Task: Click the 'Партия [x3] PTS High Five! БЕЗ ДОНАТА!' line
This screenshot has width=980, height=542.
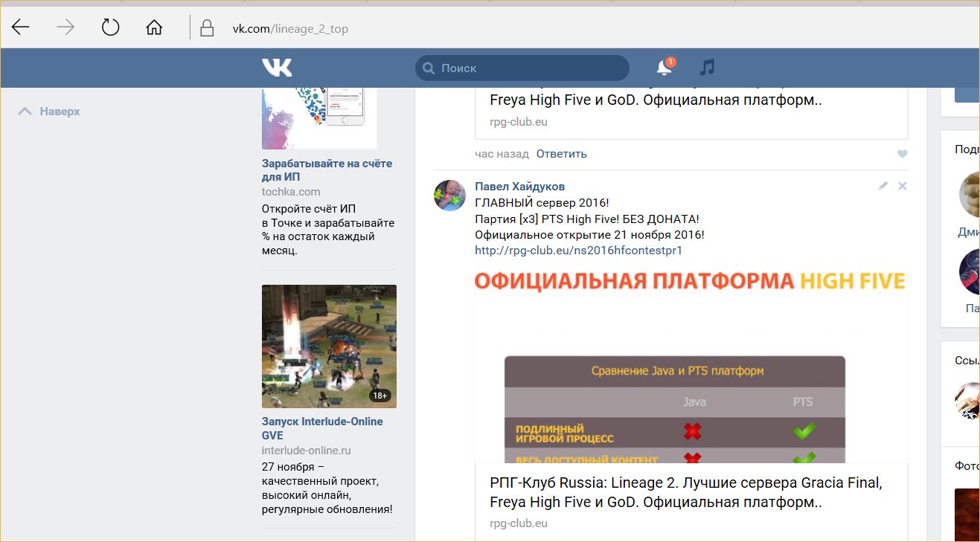Action: 587,219
